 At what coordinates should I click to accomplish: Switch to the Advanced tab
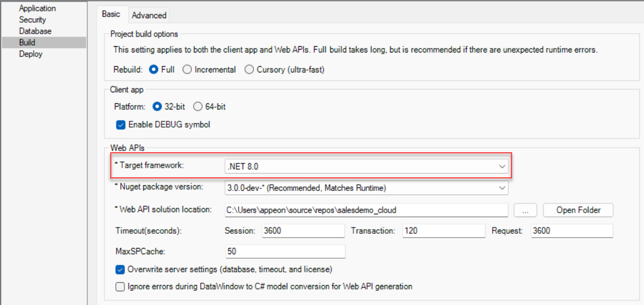[x=149, y=15]
